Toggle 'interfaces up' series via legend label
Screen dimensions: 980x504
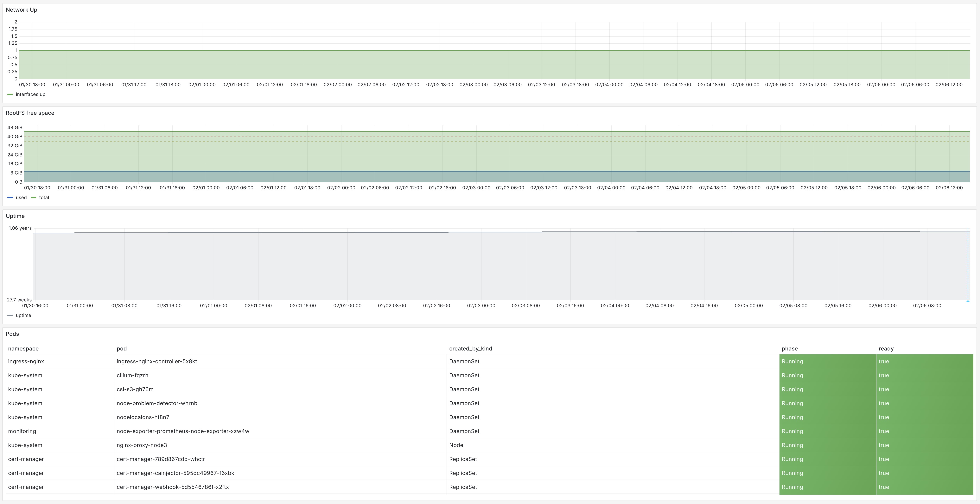point(30,94)
